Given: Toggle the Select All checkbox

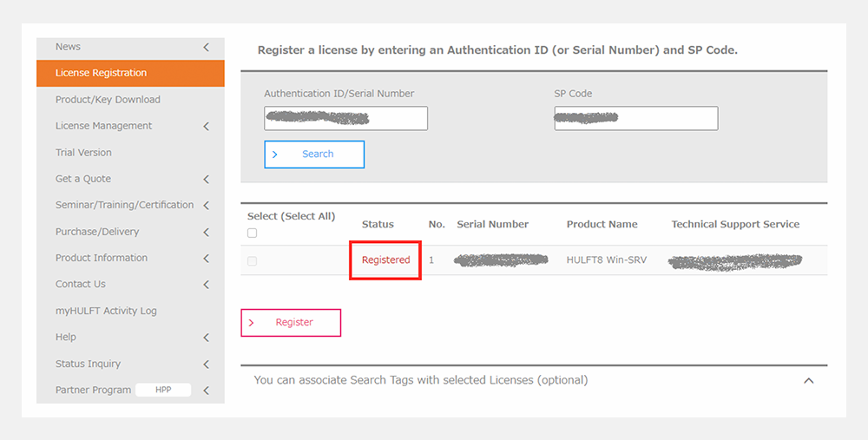Looking at the screenshot, I should coord(252,233).
